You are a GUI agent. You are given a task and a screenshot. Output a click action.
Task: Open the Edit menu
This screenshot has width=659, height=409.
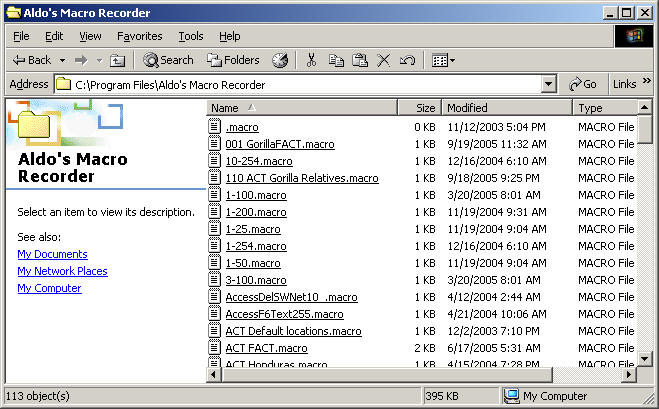pyautogui.click(x=54, y=36)
